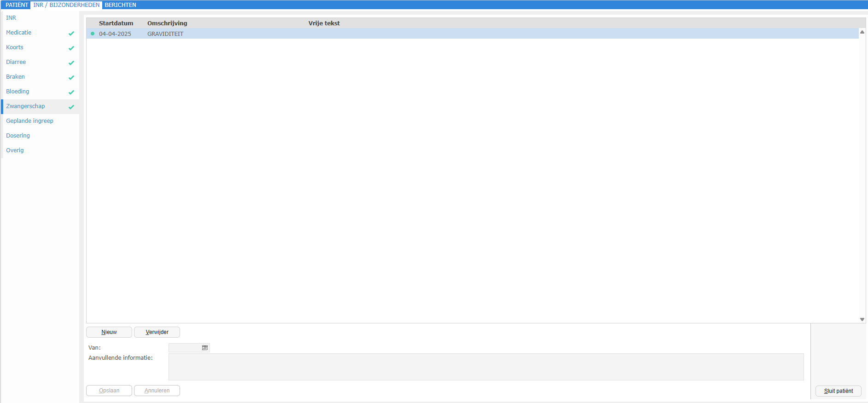This screenshot has width=868, height=403.
Task: Select the 04-04-2025 date cell
Action: pyautogui.click(x=115, y=34)
